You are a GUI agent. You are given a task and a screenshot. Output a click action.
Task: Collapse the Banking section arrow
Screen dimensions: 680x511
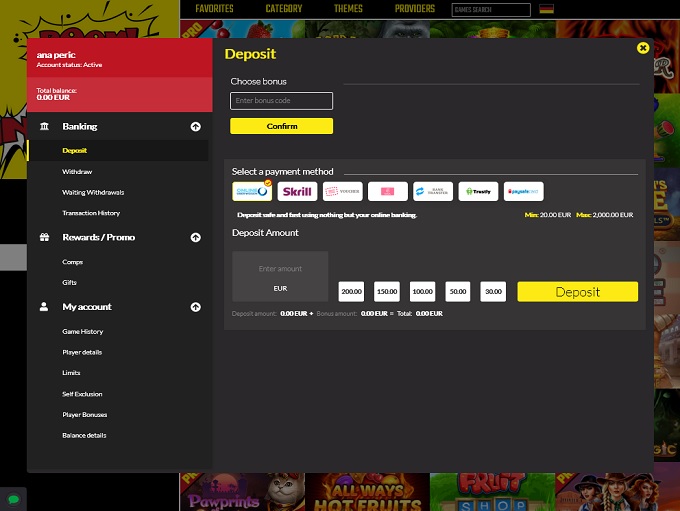(195, 127)
